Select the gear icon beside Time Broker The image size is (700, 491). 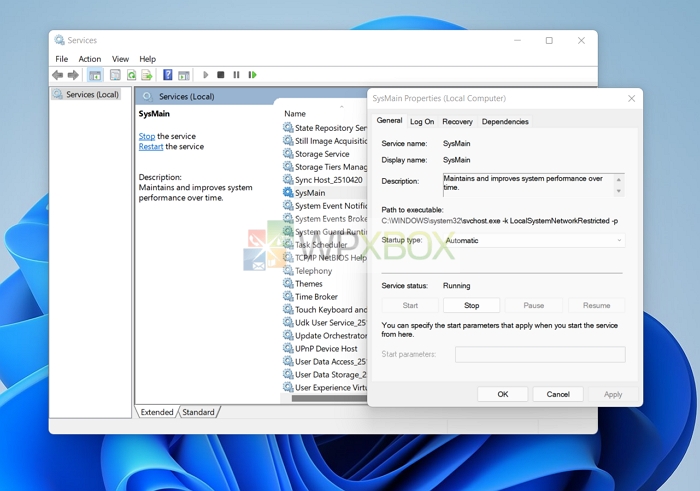pos(288,296)
